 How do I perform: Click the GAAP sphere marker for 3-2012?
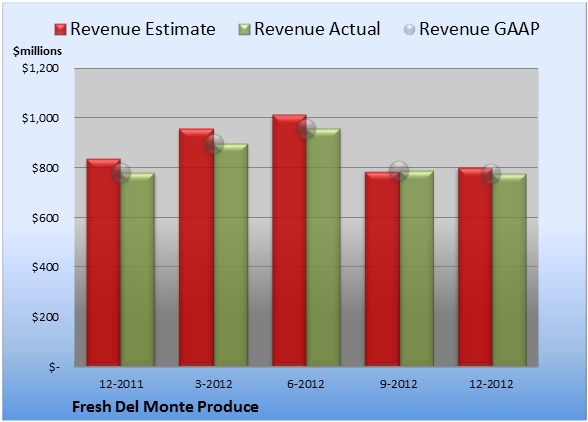pos(214,144)
